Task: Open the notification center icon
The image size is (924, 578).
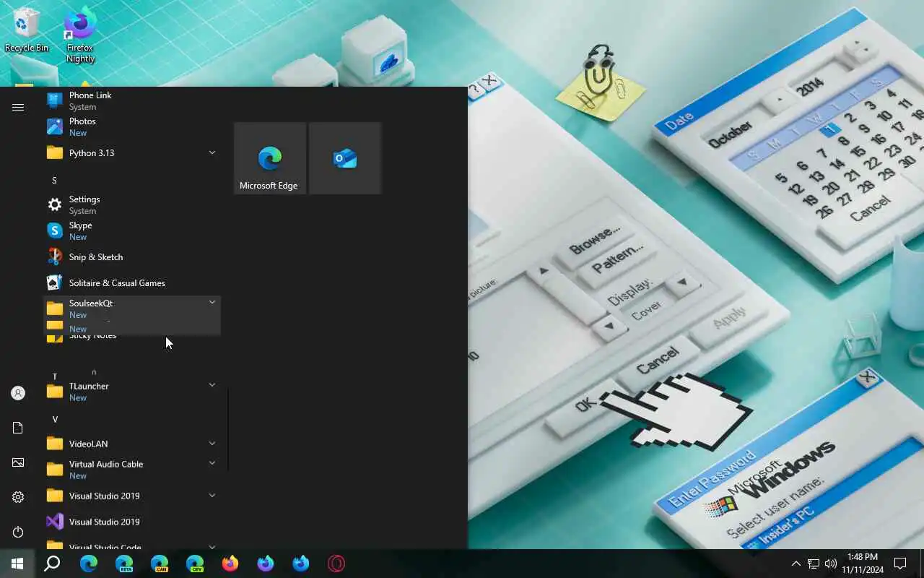Action: pos(900,564)
